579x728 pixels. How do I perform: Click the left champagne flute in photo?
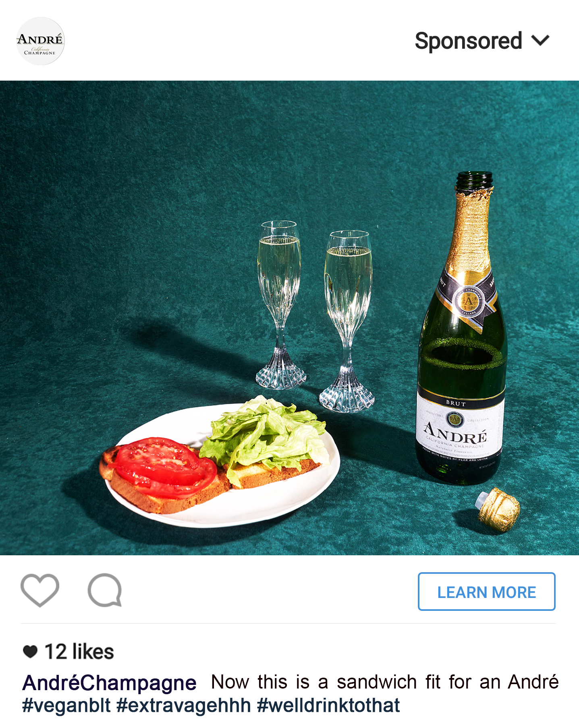280,305
